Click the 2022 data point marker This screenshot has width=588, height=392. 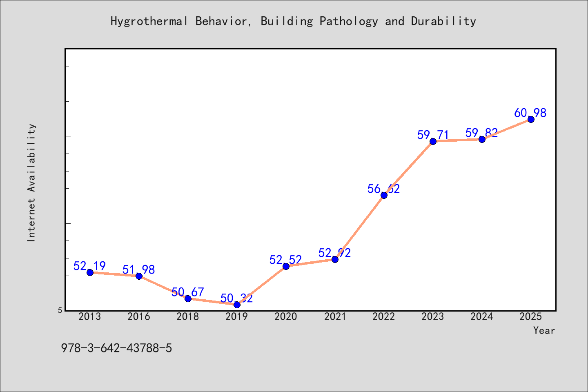point(384,195)
